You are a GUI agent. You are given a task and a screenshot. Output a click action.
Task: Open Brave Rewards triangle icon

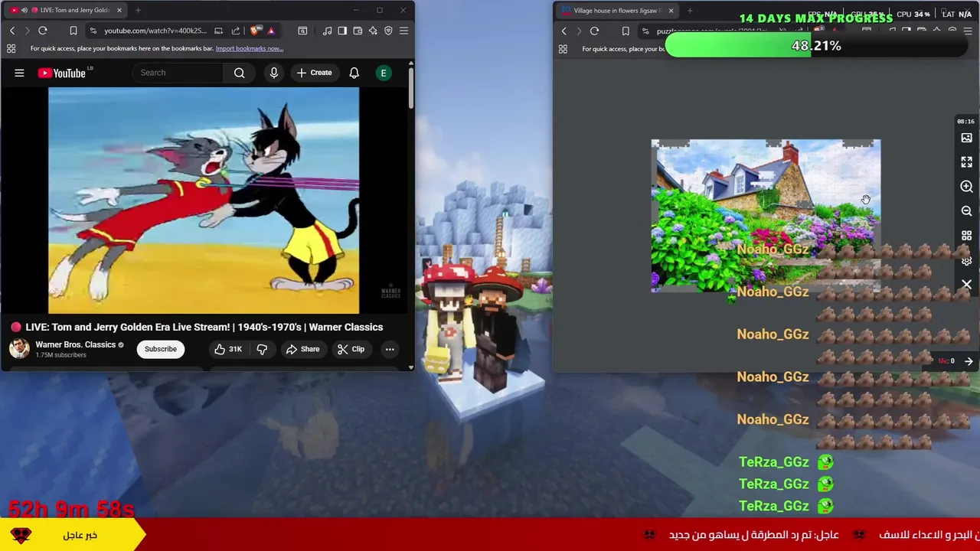click(x=270, y=31)
